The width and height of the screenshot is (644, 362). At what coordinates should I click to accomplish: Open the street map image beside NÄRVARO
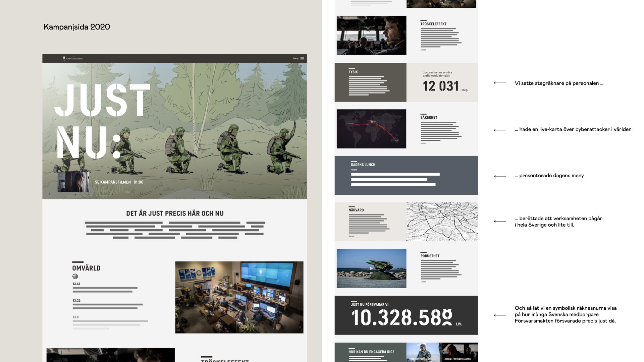coord(442,222)
